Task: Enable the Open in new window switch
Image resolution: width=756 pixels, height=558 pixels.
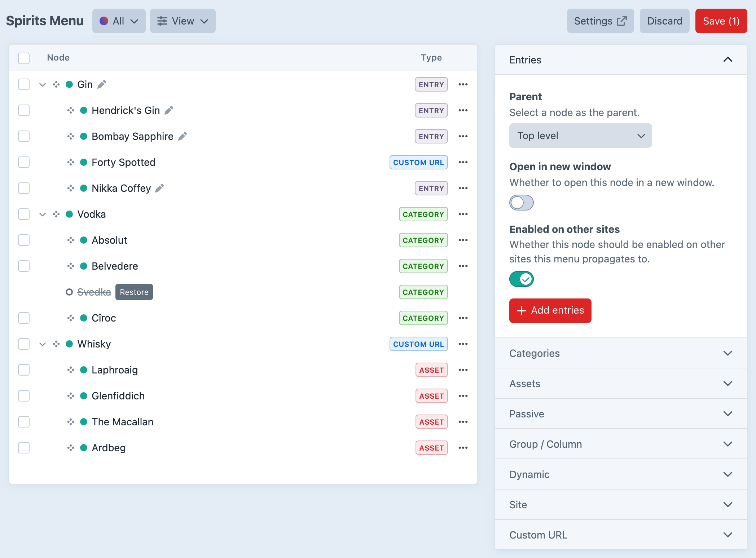Action: pos(522,203)
